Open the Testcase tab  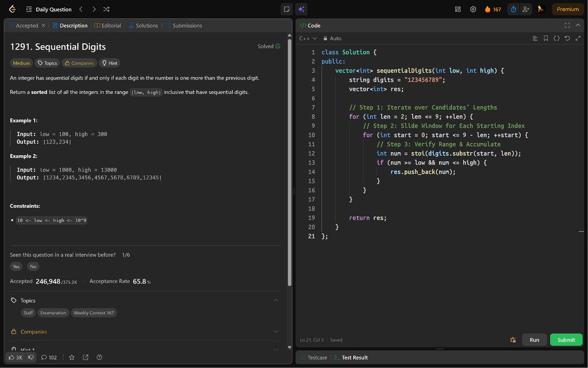click(x=314, y=358)
